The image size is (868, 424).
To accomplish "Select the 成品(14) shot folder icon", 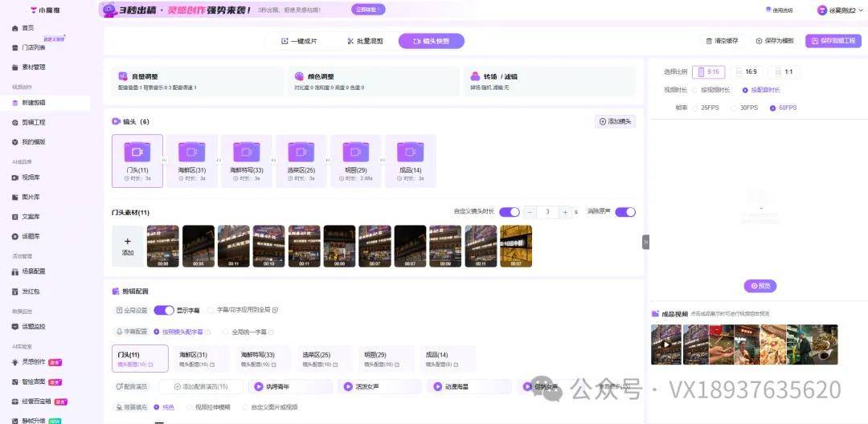I will pyautogui.click(x=410, y=151).
